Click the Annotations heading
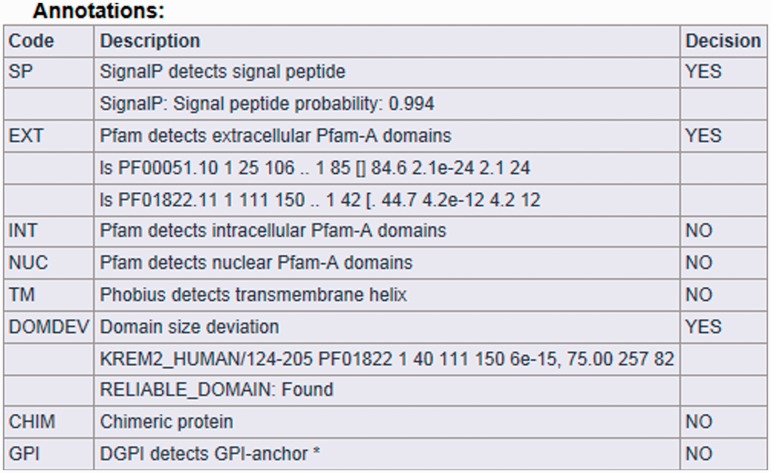771x473 pixels. [x=98, y=11]
